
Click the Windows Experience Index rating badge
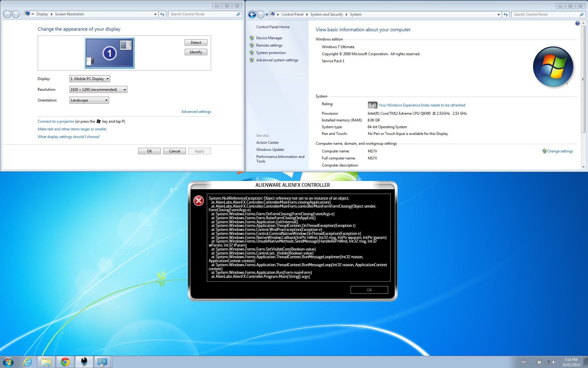[x=372, y=105]
